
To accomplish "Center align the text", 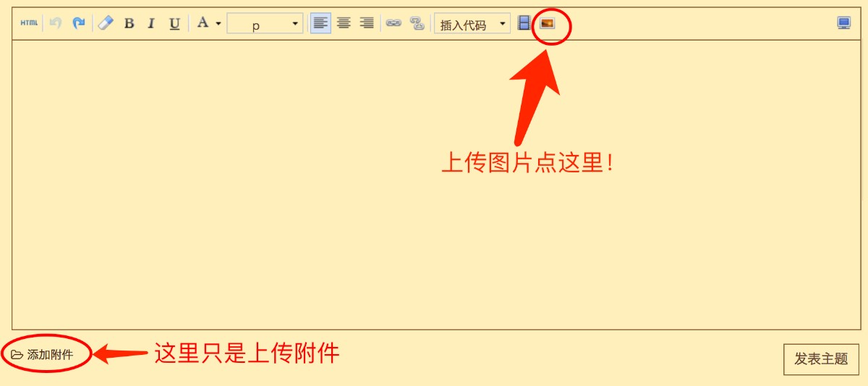I will pyautogui.click(x=344, y=23).
